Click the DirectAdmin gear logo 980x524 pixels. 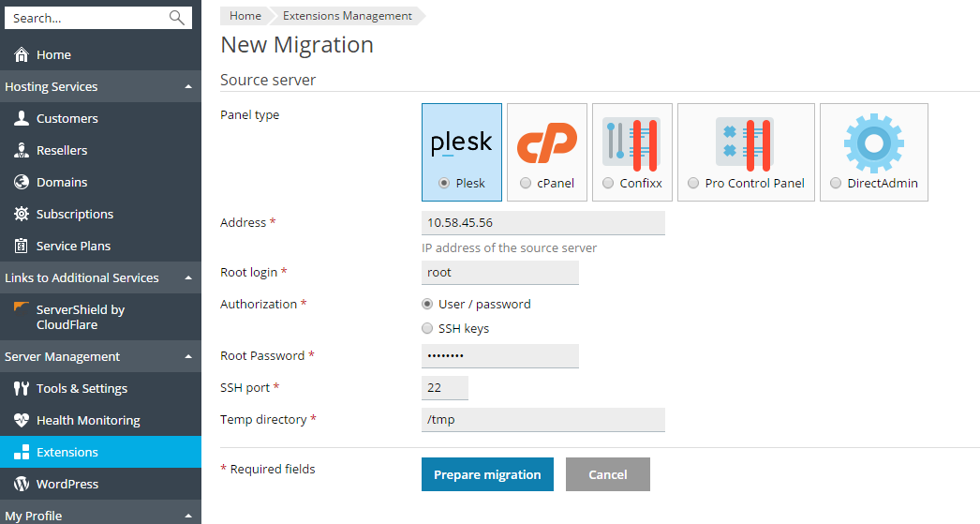(873, 142)
